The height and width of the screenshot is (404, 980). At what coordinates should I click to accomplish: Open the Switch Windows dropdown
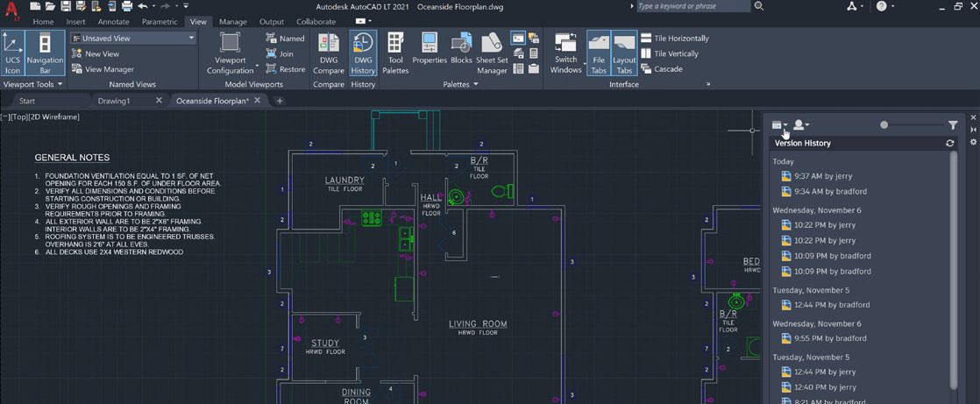coord(565,53)
